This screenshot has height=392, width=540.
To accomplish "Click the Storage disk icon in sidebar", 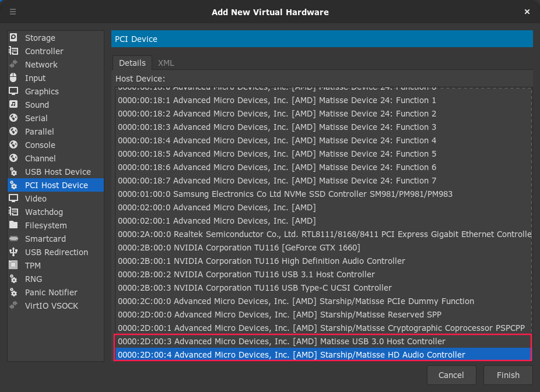I will [x=13, y=37].
